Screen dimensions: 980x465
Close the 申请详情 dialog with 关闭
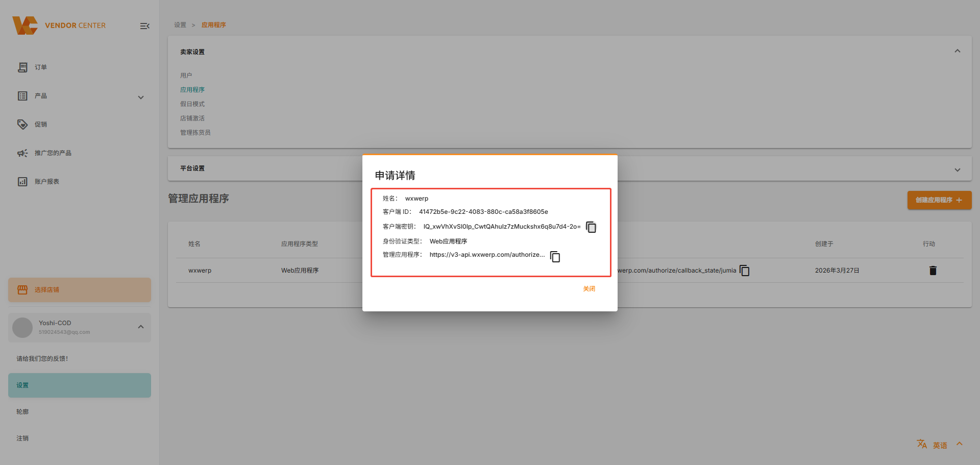[x=589, y=289]
